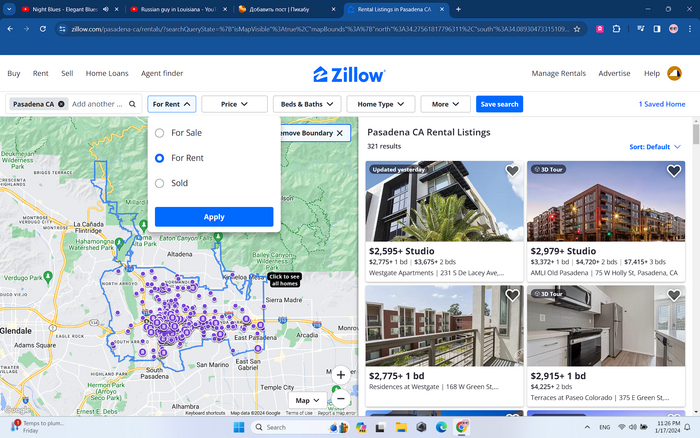The width and height of the screenshot is (700, 438).
Task: Select the For Sale radio option
Action: [x=159, y=133]
